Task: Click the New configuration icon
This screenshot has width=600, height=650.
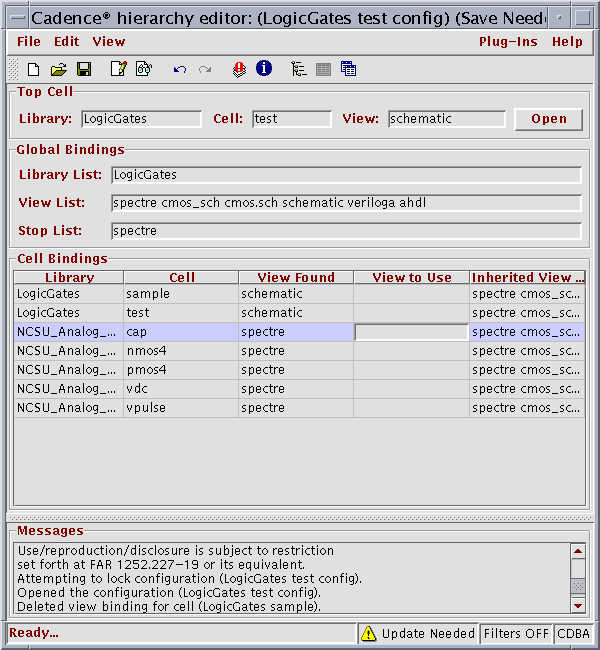Action: [33, 69]
